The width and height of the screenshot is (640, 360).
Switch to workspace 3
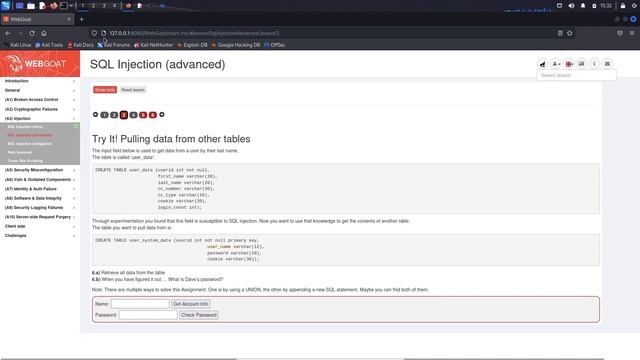104,6
